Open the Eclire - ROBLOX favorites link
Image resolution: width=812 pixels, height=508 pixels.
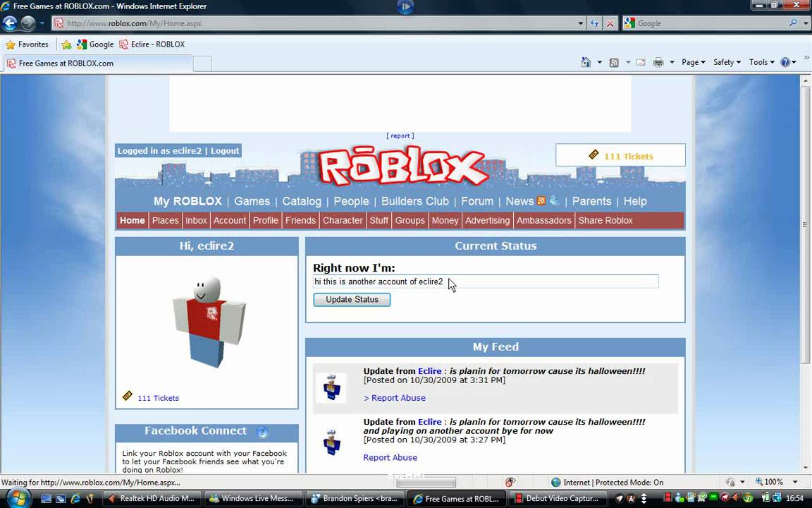152,44
